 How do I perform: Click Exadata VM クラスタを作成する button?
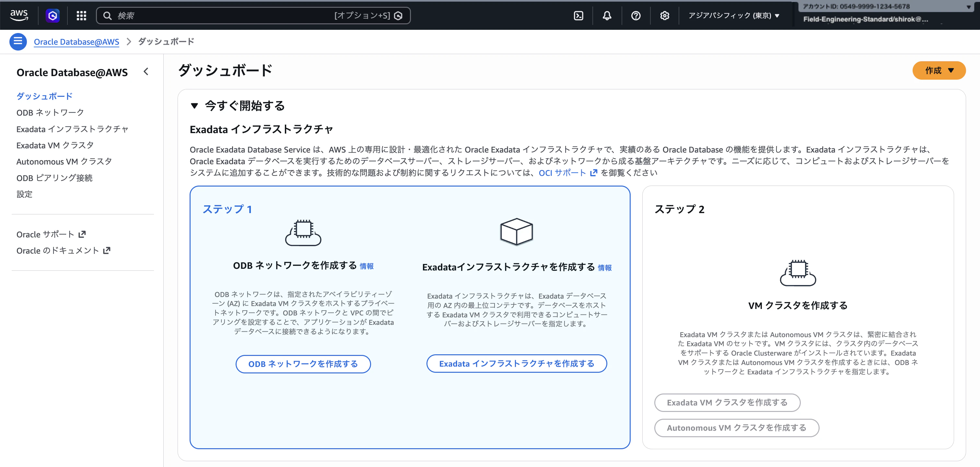click(x=727, y=402)
